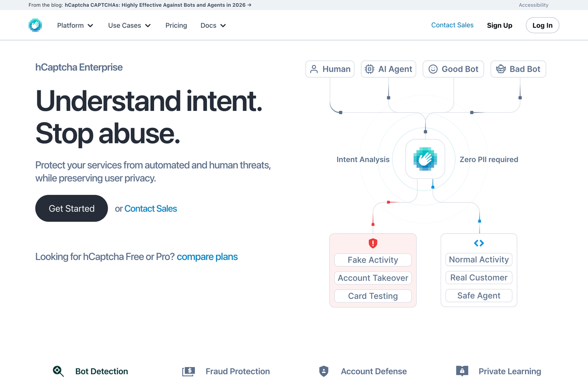Image resolution: width=588 pixels, height=378 pixels.
Task: Select the Bot Detection tab
Action: tap(102, 371)
